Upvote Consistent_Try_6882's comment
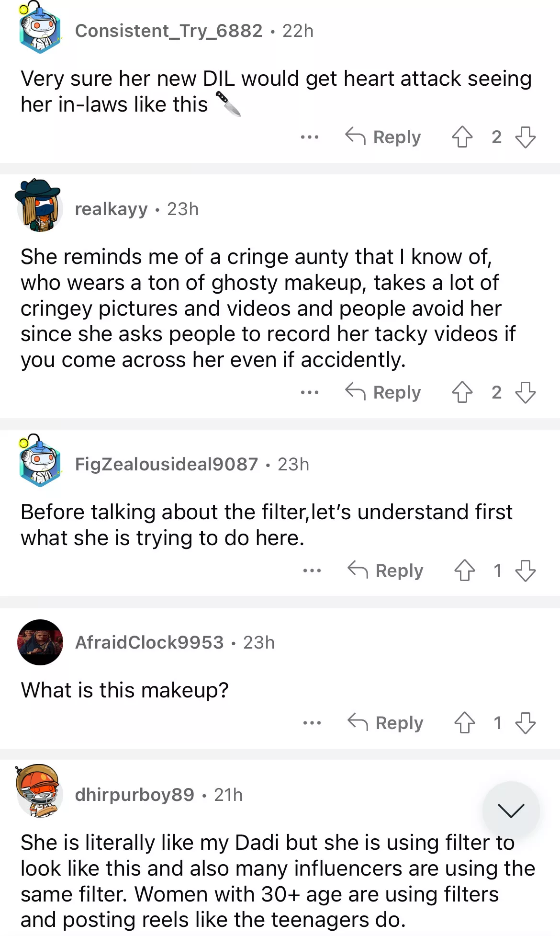The height and width of the screenshot is (936, 560). tap(462, 137)
